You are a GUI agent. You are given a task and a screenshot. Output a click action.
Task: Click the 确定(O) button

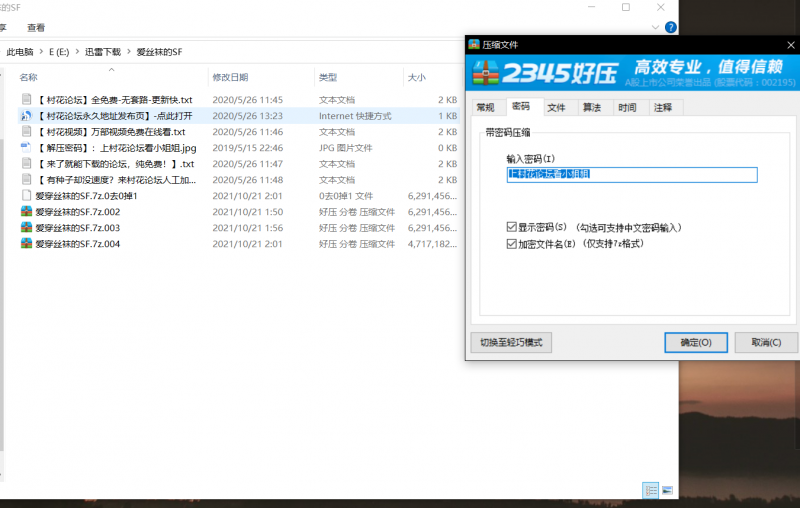coord(695,342)
